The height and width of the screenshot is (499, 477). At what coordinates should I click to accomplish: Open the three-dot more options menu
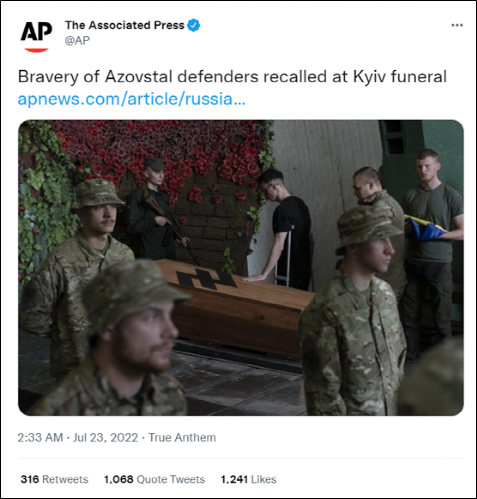tap(457, 25)
